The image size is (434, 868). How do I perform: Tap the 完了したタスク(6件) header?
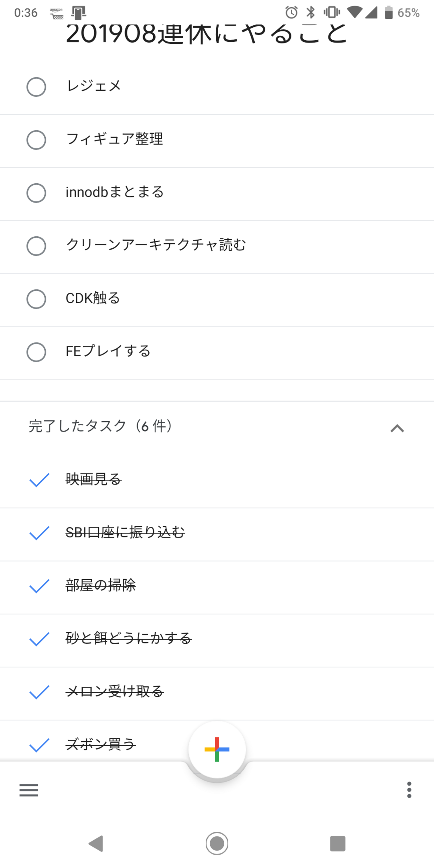(x=100, y=426)
